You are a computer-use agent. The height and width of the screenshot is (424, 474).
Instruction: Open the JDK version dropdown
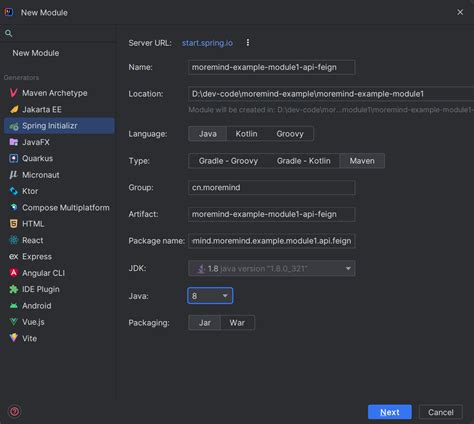point(272,268)
